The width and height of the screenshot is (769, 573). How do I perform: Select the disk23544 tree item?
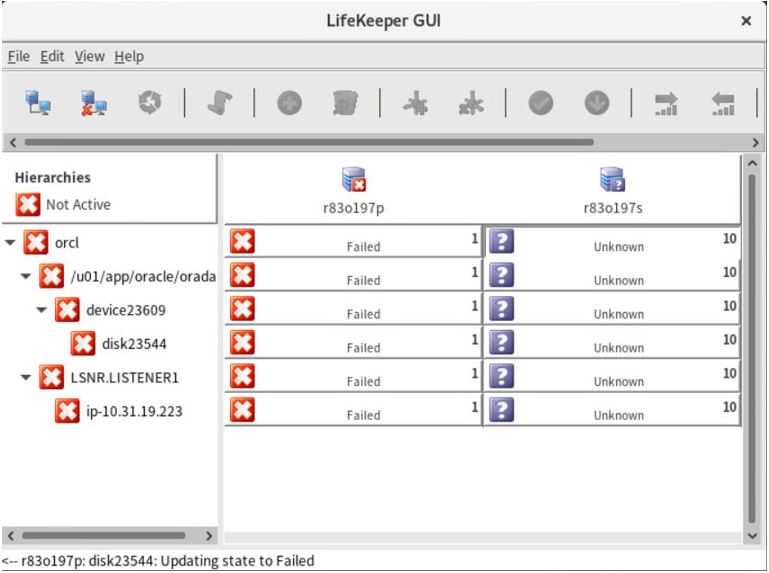[x=134, y=343]
